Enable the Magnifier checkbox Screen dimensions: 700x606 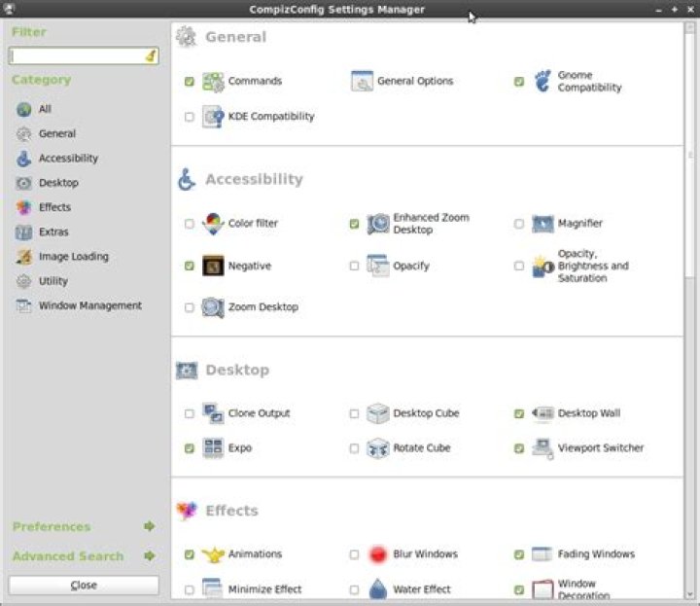519,224
